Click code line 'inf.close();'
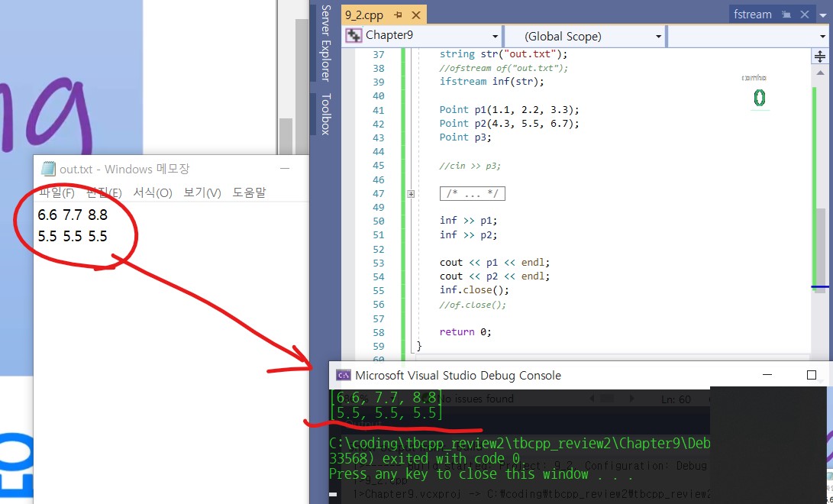 (x=474, y=290)
